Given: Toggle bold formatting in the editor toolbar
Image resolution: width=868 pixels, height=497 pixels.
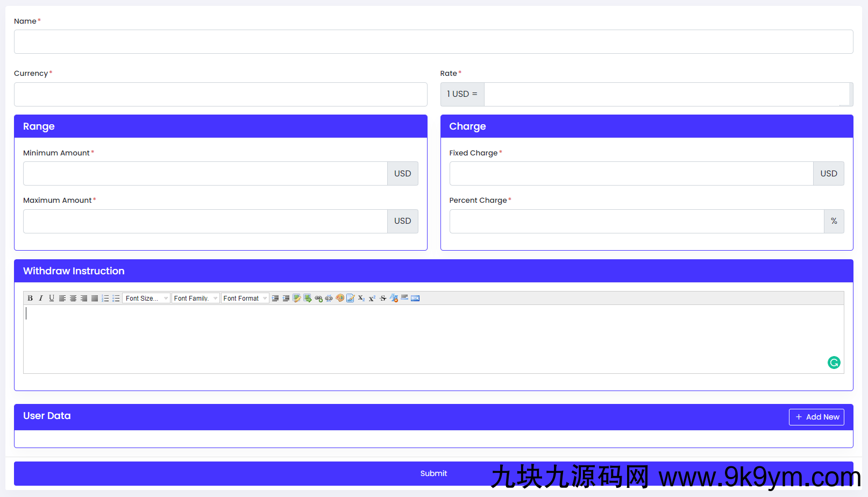Looking at the screenshot, I should 30,299.
